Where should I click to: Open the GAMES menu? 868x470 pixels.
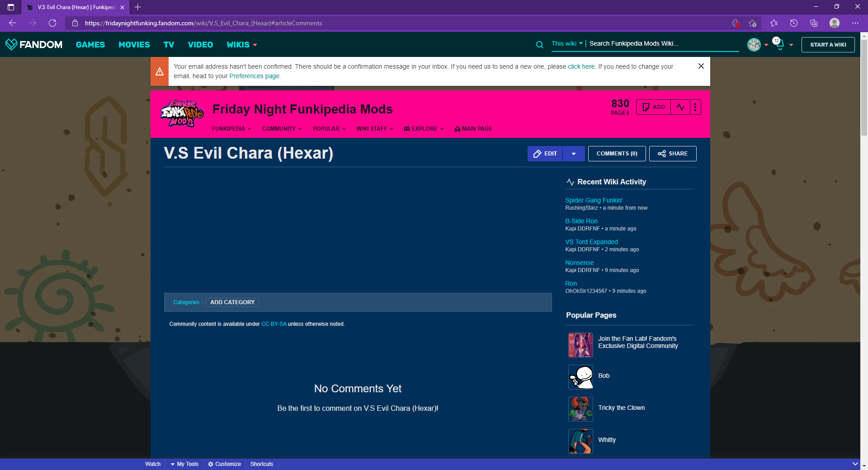point(90,45)
